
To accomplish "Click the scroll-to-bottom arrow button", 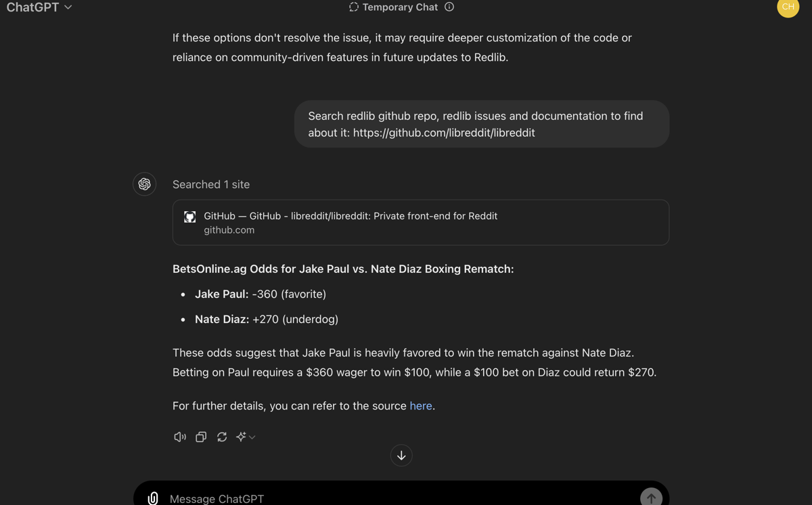I will coord(401,456).
